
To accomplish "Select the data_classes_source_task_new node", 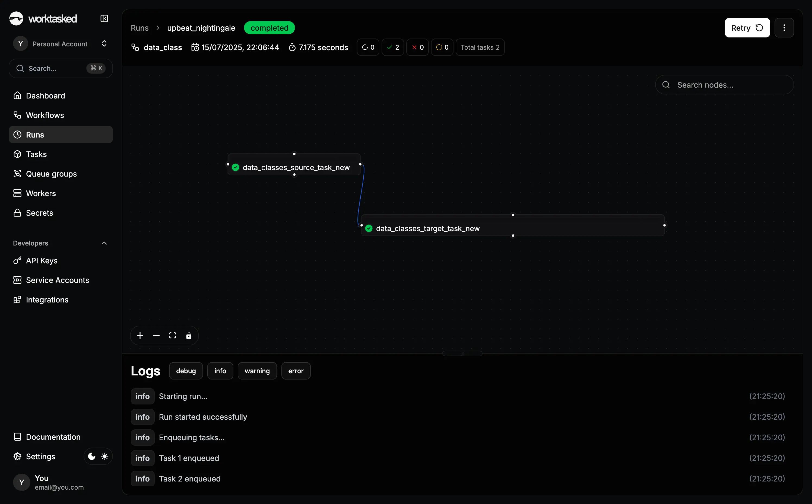I will [x=294, y=164].
